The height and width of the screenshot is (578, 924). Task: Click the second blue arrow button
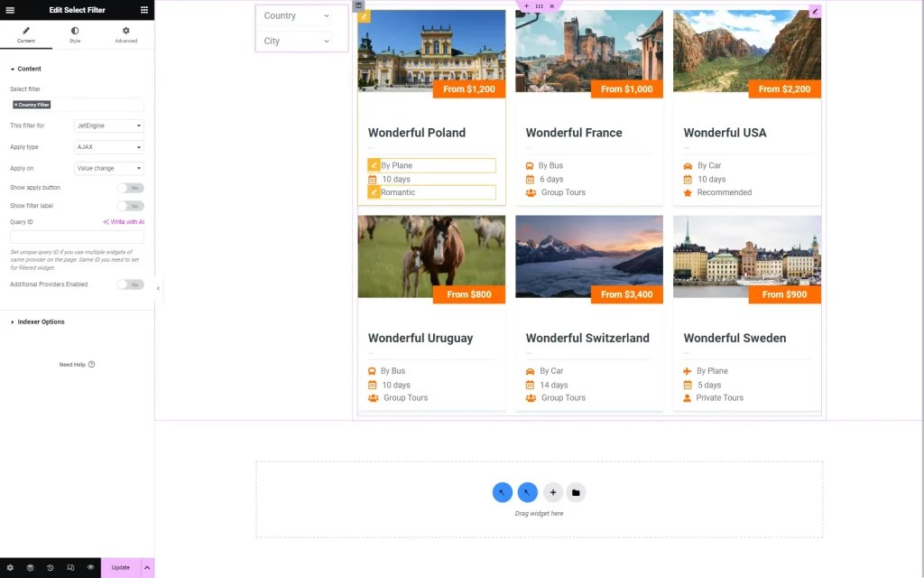527,492
